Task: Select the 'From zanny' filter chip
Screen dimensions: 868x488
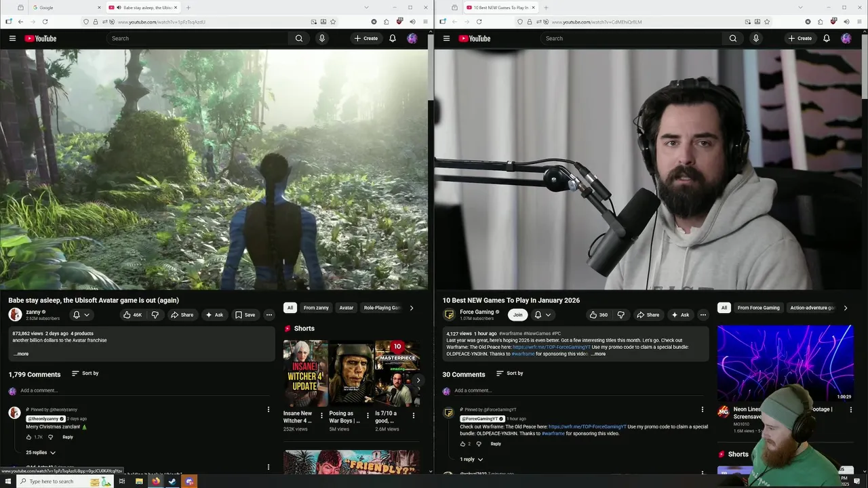Action: [316, 308]
